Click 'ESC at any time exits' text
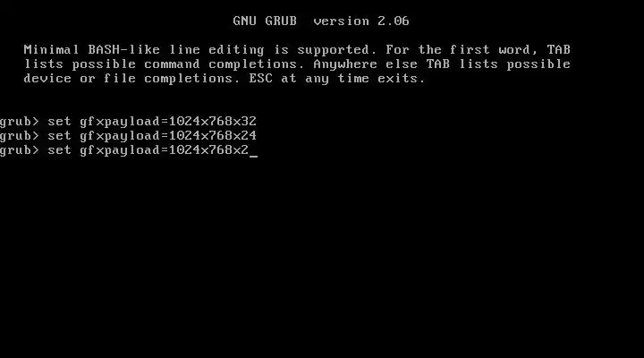Screen dimensions: 644x358 (x=337, y=79)
